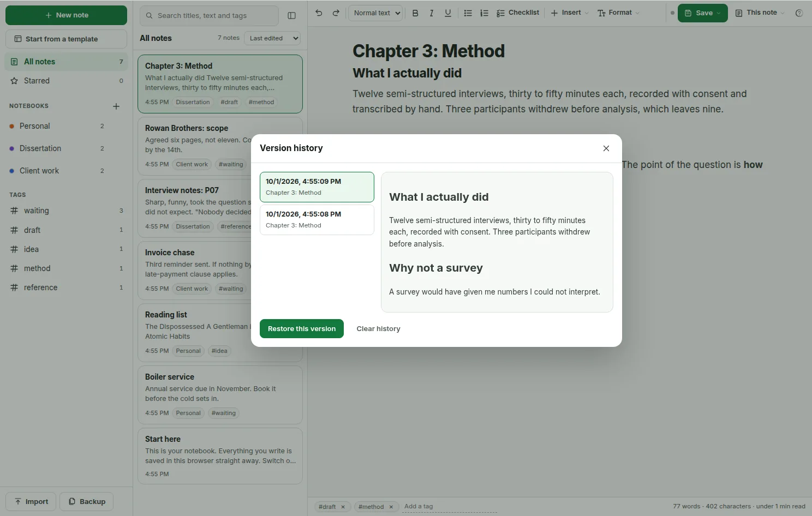Screen dimensions: 812x516
Task: Expand the Insert menu
Action: coord(570,13)
